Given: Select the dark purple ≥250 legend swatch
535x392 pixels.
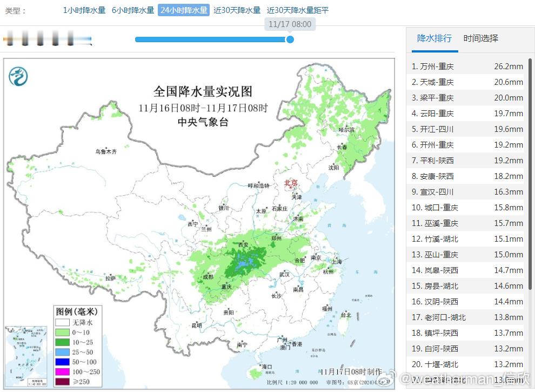Looking at the screenshot, I should pos(63,381).
